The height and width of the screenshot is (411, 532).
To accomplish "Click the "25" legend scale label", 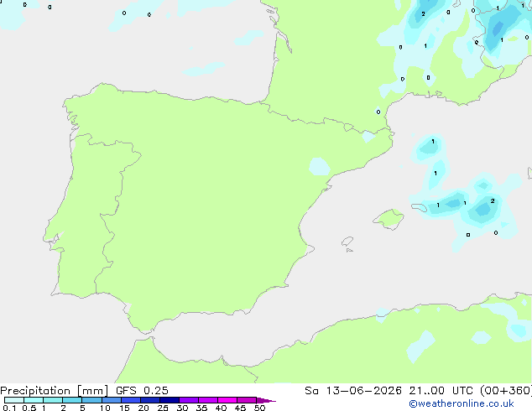I will tap(163, 408).
